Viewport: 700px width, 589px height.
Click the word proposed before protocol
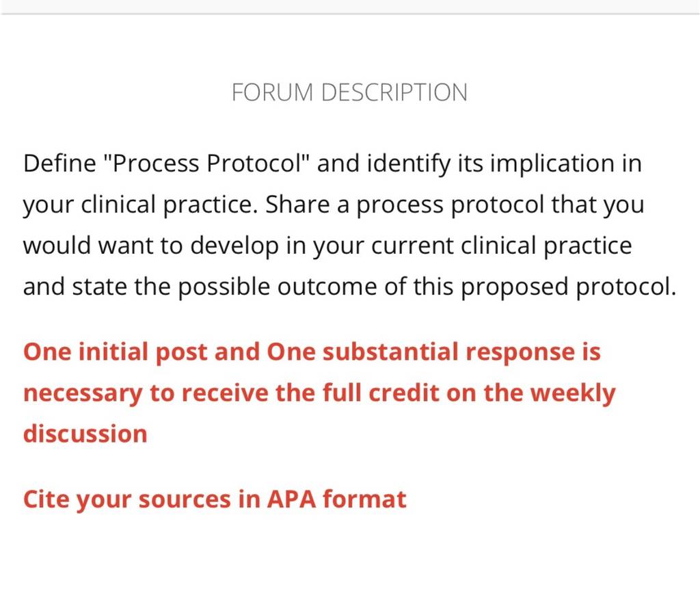(x=514, y=287)
